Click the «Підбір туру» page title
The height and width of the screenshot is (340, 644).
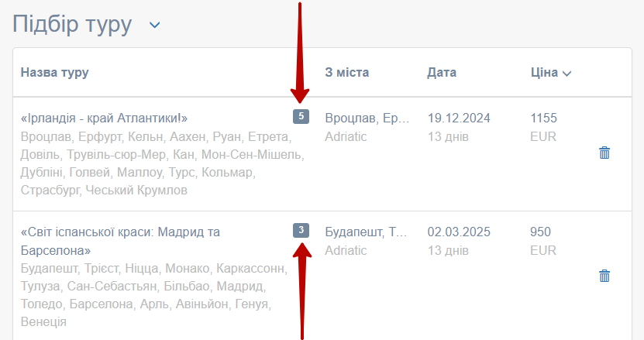(x=72, y=25)
